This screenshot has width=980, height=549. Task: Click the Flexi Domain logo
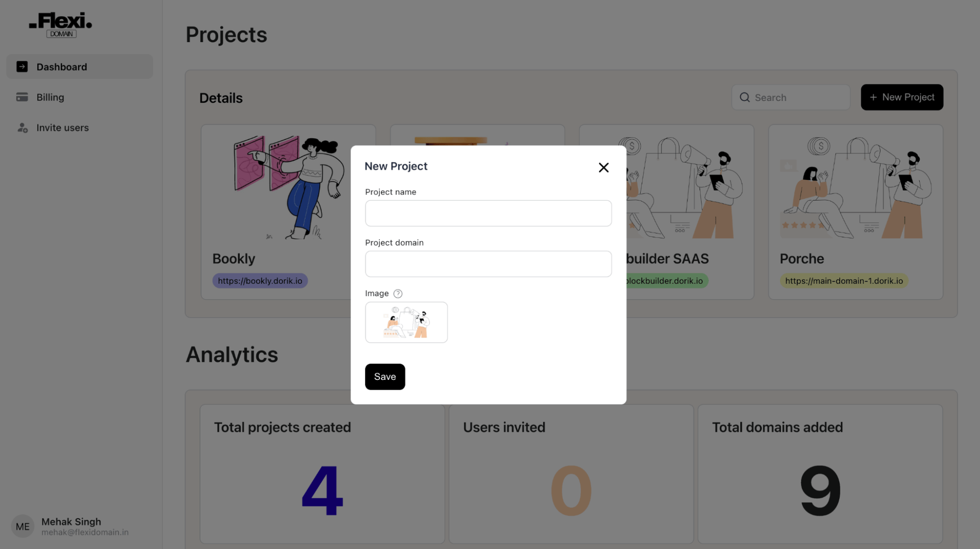tap(60, 25)
